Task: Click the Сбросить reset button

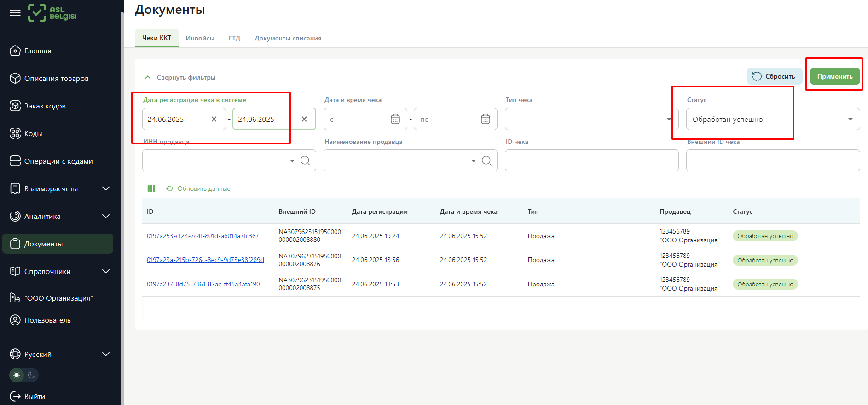Action: (774, 77)
